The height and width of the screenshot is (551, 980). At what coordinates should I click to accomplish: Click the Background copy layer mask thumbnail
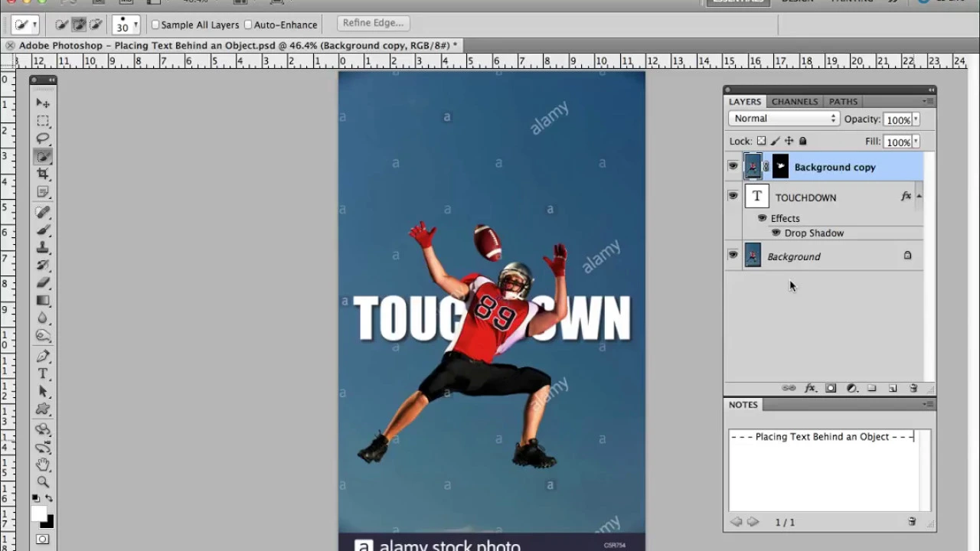pos(780,166)
